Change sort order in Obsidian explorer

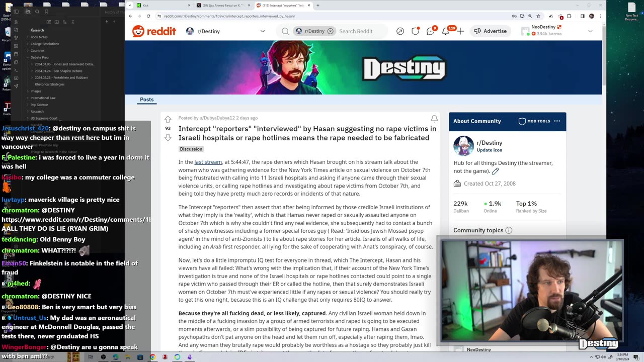coord(64,22)
